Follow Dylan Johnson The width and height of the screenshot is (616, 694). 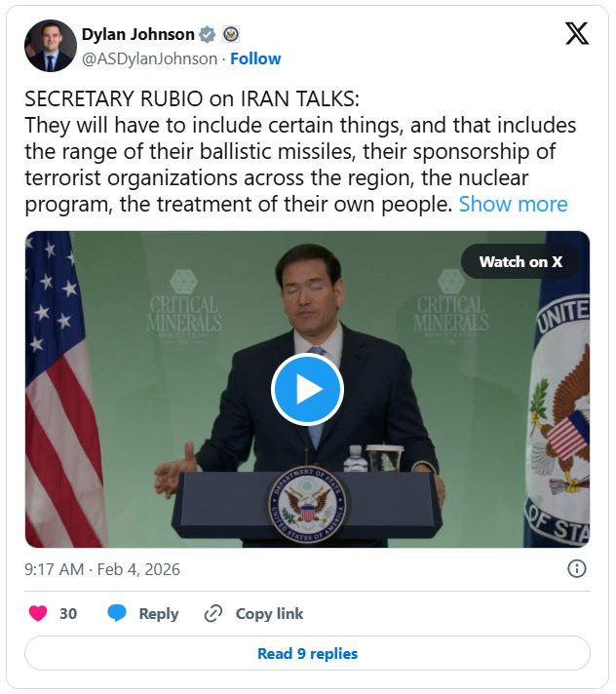[255, 58]
